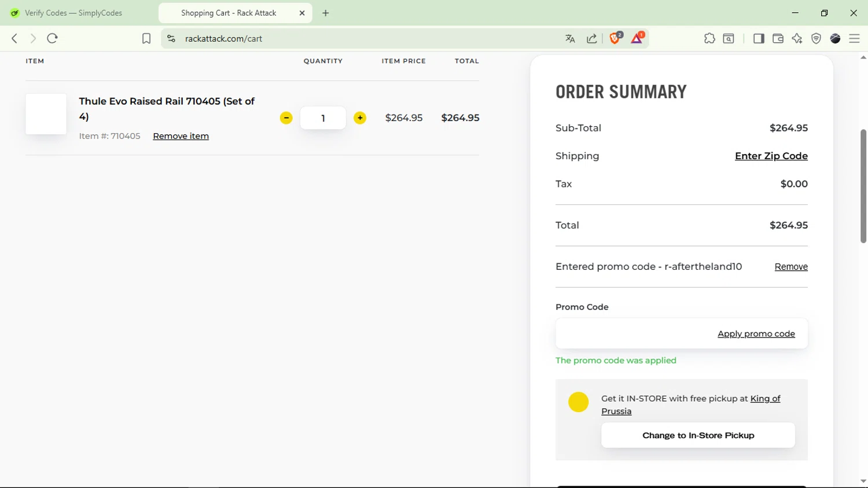Click the scrollbar down arrow

(863, 481)
